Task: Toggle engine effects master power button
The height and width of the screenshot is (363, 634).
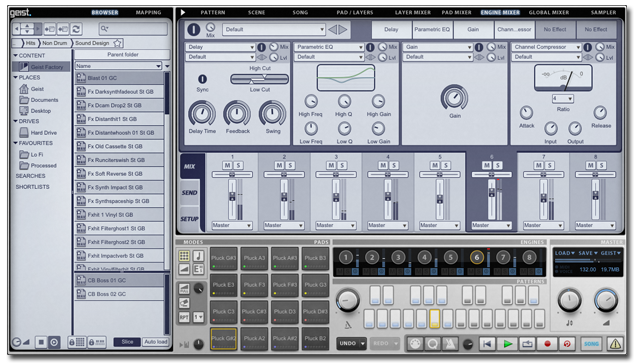Action: [x=193, y=29]
